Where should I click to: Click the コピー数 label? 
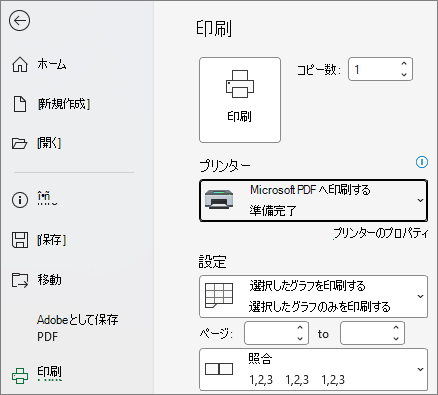pyautogui.click(x=319, y=70)
